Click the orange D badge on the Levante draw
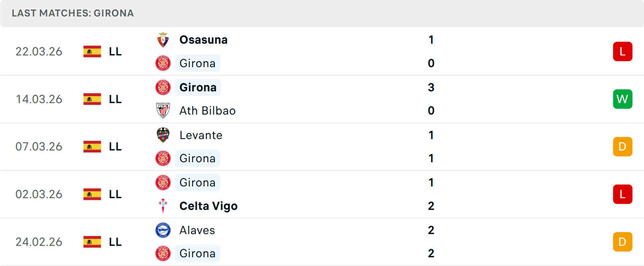This screenshot has width=644, height=266. pos(623,146)
